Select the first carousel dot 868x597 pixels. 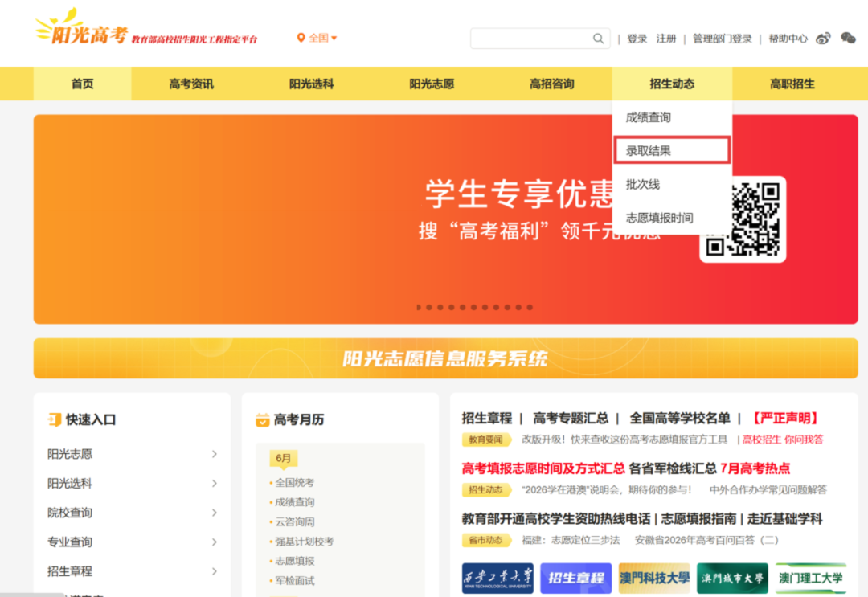(x=419, y=307)
